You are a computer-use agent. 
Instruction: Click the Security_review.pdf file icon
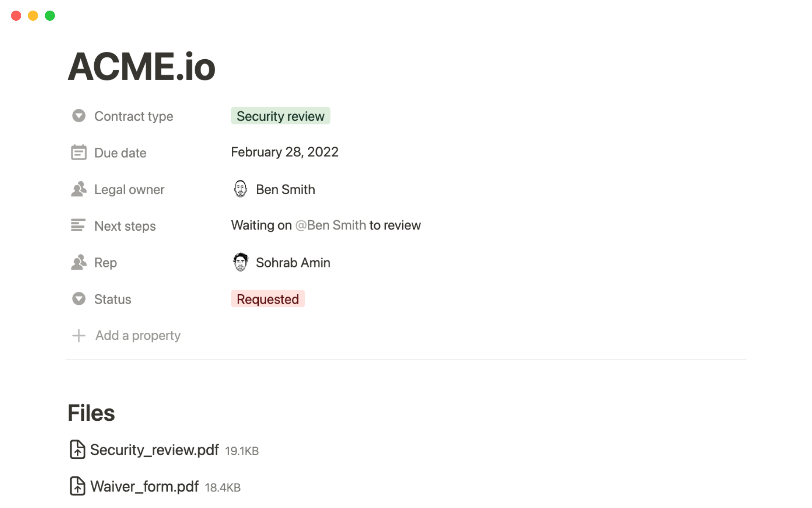click(77, 450)
